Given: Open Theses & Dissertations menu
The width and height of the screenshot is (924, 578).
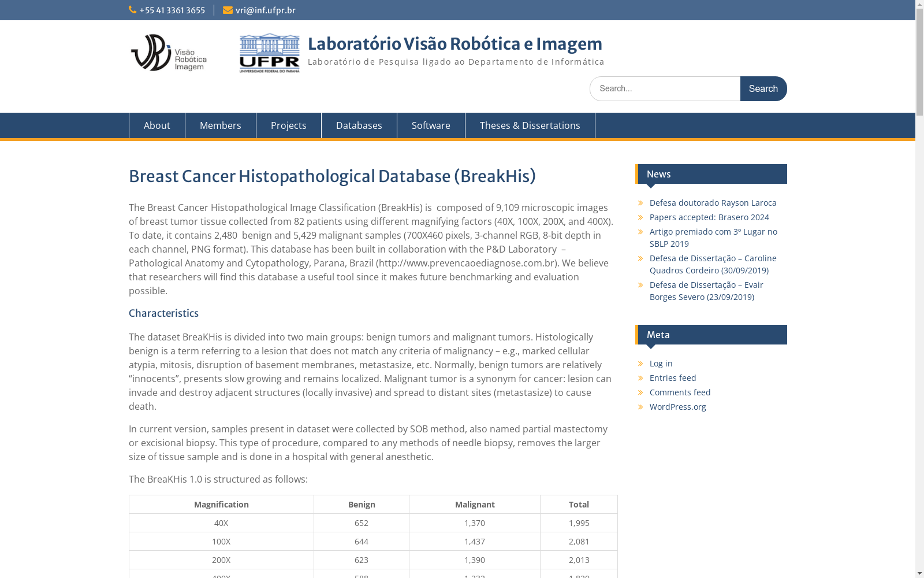Looking at the screenshot, I should 530,125.
